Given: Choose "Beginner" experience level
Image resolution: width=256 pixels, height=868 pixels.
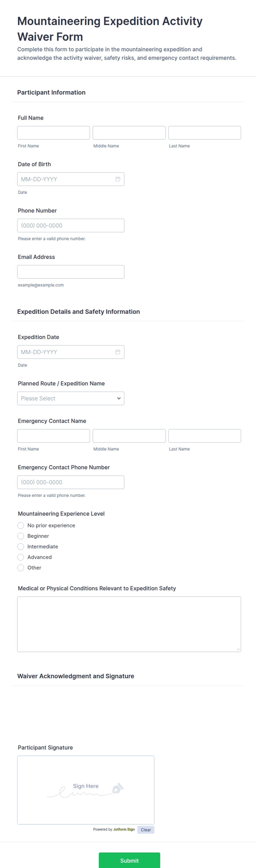Looking at the screenshot, I should (21, 536).
